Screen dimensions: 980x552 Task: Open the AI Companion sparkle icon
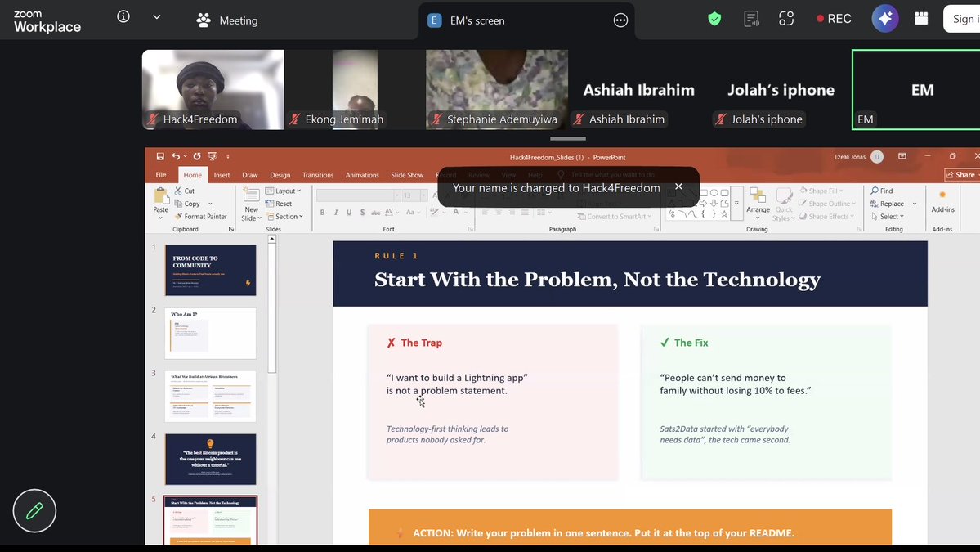pyautogui.click(x=885, y=20)
